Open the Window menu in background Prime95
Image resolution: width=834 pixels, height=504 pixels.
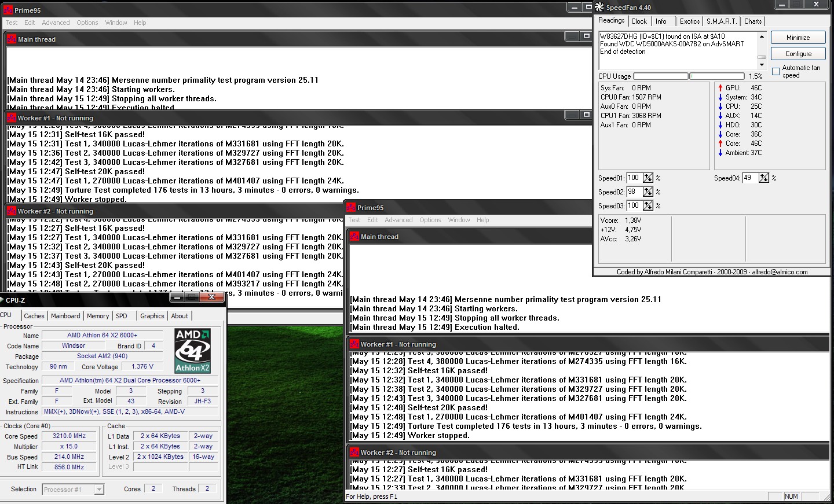(x=116, y=23)
